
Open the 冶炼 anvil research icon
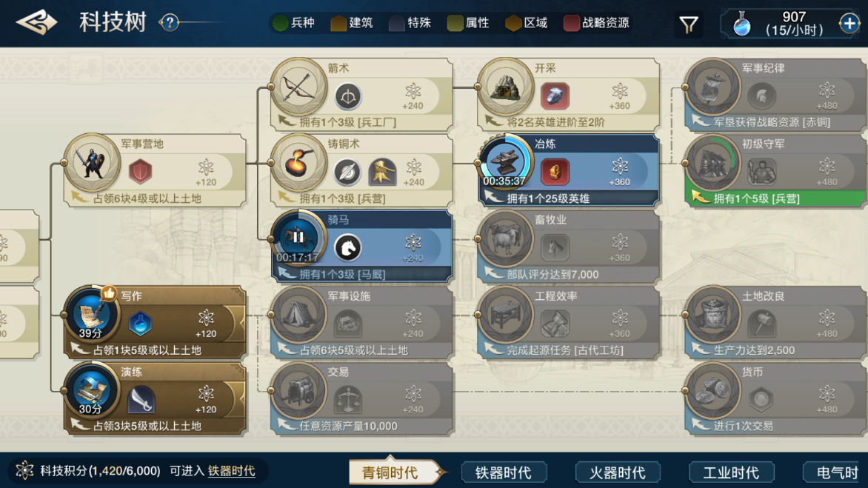point(505,162)
